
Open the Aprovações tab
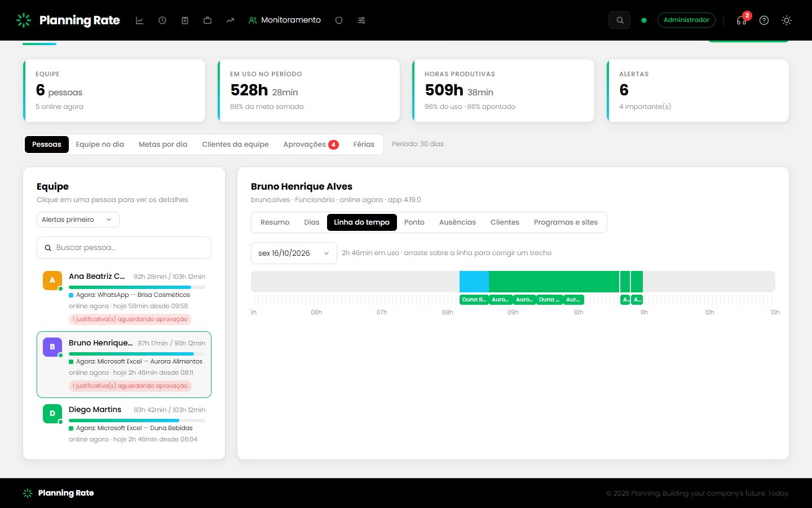[311, 144]
